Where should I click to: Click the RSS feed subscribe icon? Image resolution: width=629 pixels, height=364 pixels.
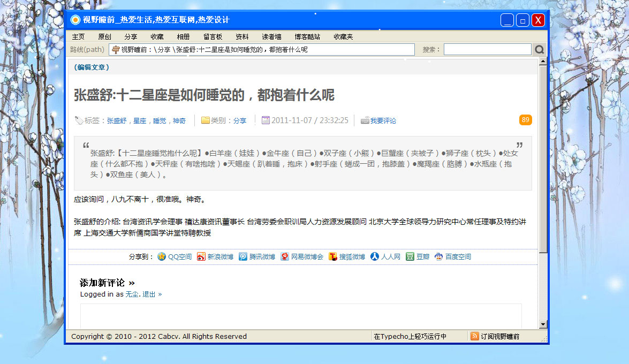pos(474,336)
